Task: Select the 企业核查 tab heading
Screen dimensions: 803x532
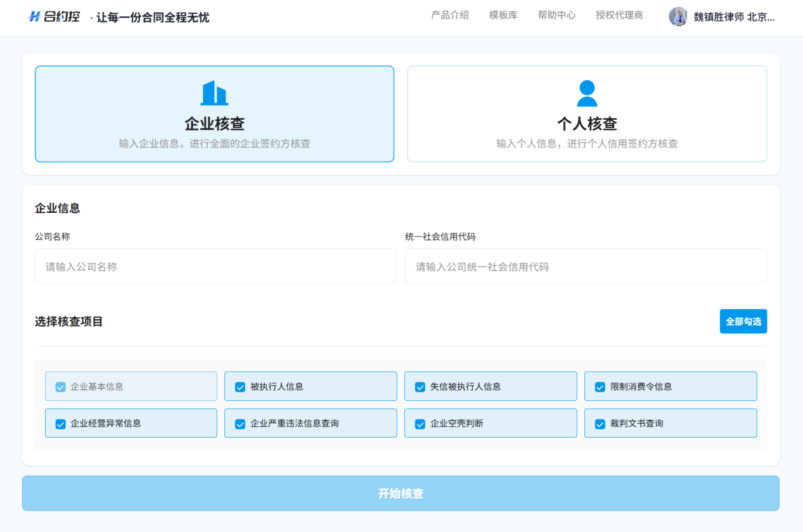Action: [214, 123]
